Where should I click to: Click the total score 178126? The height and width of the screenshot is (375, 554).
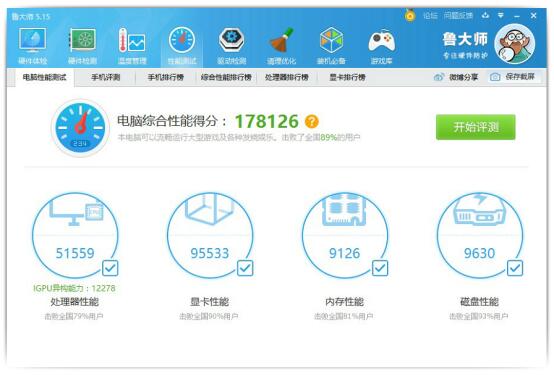coord(267,122)
